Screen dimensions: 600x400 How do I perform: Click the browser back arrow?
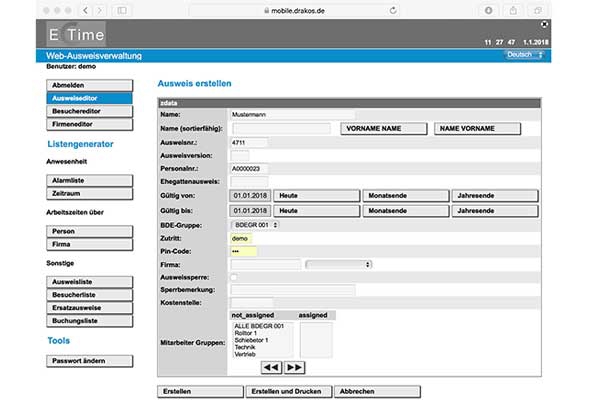coord(85,9)
